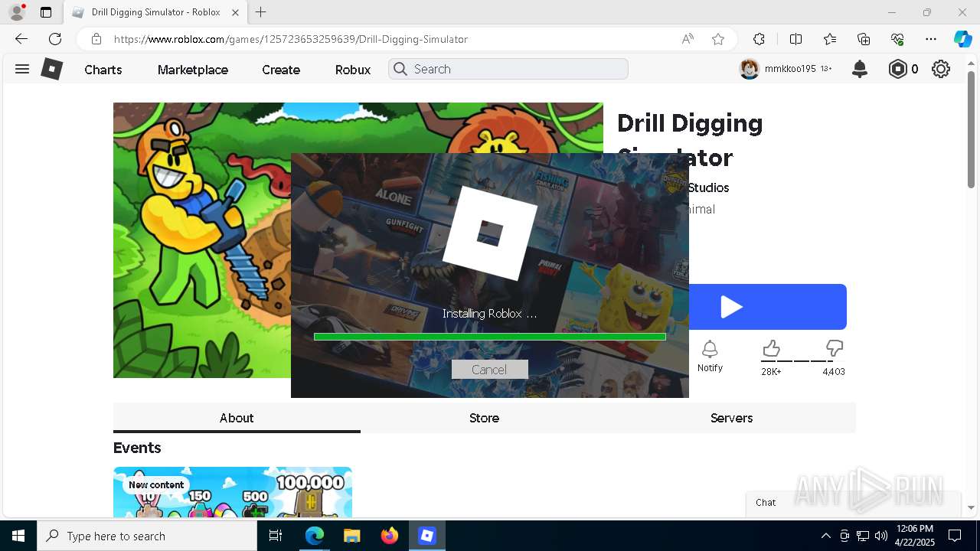Toggle Split screen in Edge
The width and height of the screenshot is (980, 551).
coord(795,39)
